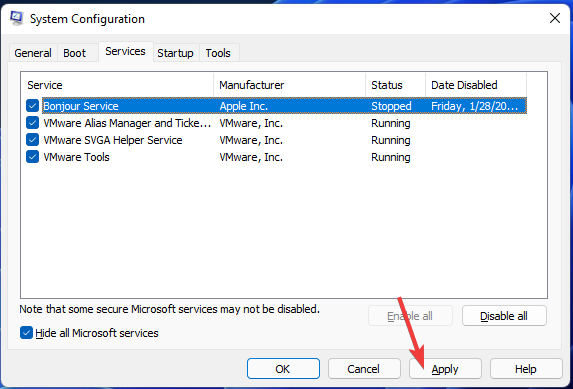Uncheck VMware Alias Manager and Ticket checkbox

[33, 123]
